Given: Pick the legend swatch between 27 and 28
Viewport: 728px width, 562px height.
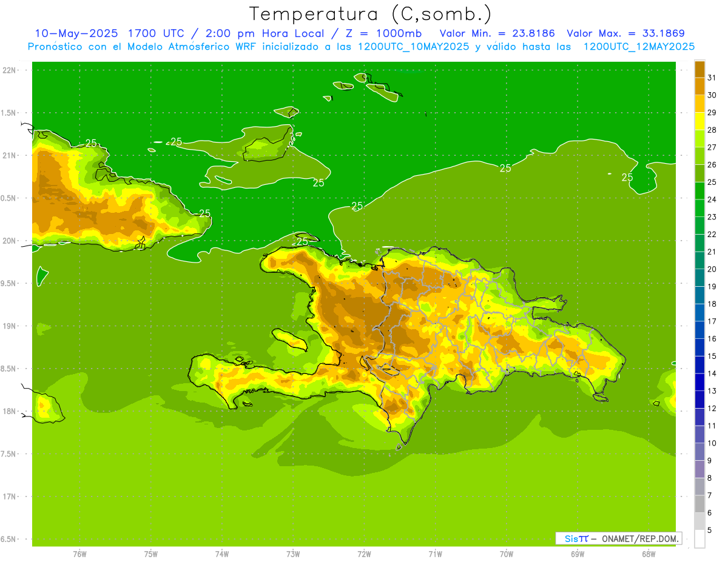Looking at the screenshot, I should 699,138.
